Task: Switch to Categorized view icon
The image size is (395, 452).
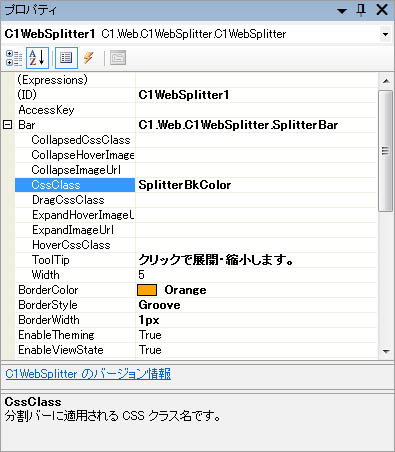Action: 14,58
